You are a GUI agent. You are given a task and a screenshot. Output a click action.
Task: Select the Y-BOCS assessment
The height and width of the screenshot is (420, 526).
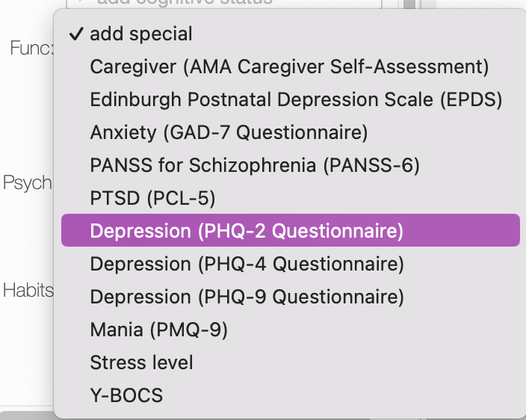pos(126,395)
